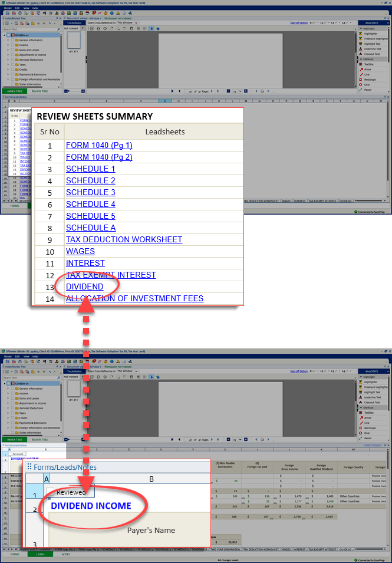This screenshot has height=563, width=392.
Task: Choose Rectangle markup tool in lower Annotate panel
Action: pyautogui.click(x=370, y=428)
